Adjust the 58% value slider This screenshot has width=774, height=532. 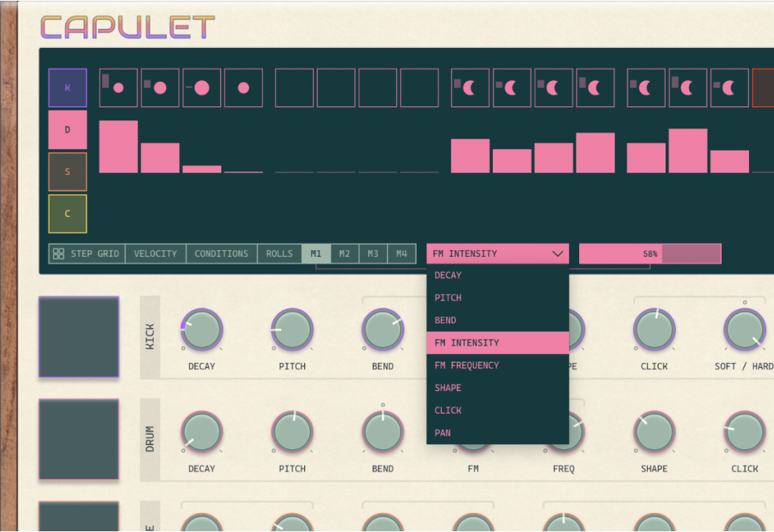click(x=650, y=253)
